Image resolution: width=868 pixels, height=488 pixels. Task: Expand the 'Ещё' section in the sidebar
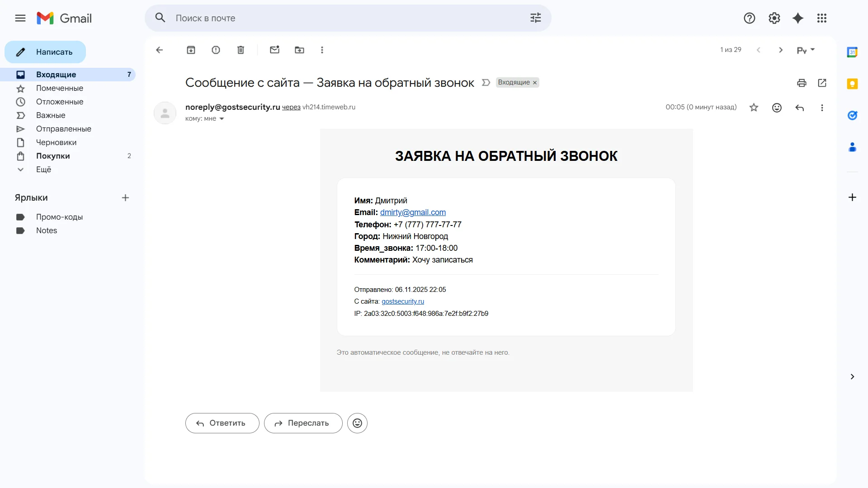click(x=43, y=169)
